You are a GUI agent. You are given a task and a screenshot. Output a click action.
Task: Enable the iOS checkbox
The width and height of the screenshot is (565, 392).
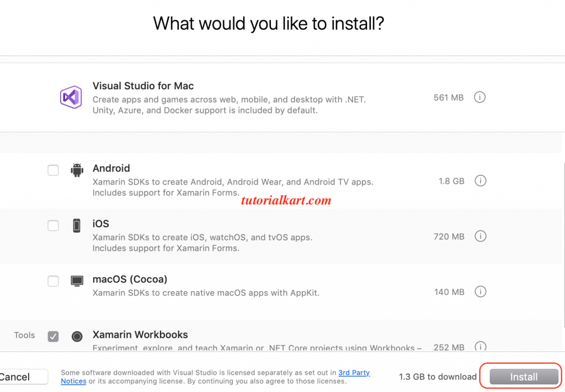(53, 225)
